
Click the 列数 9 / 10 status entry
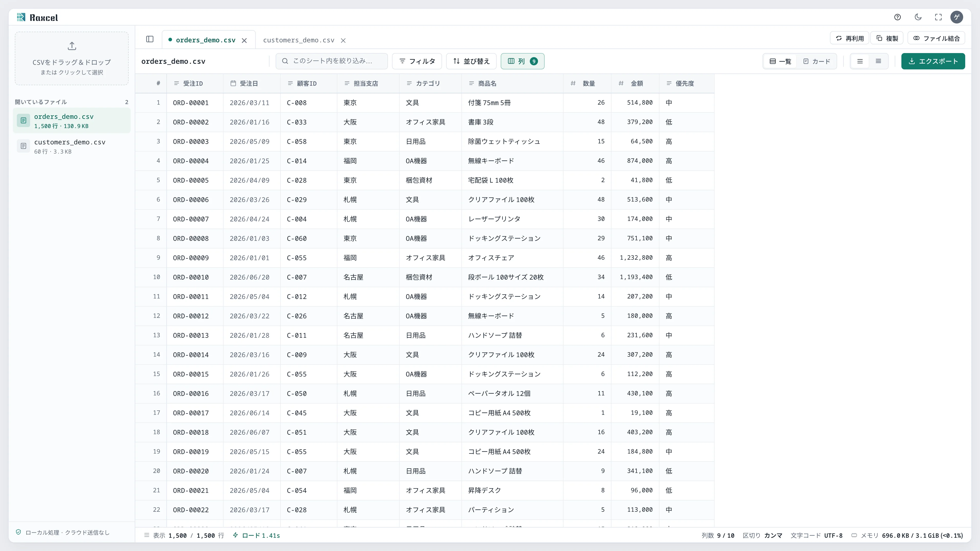click(x=718, y=535)
